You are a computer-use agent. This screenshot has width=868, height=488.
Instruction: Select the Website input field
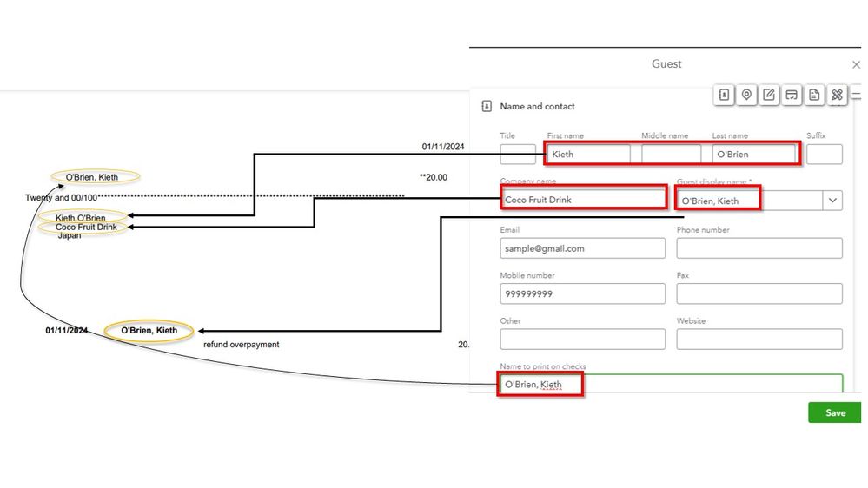click(759, 340)
